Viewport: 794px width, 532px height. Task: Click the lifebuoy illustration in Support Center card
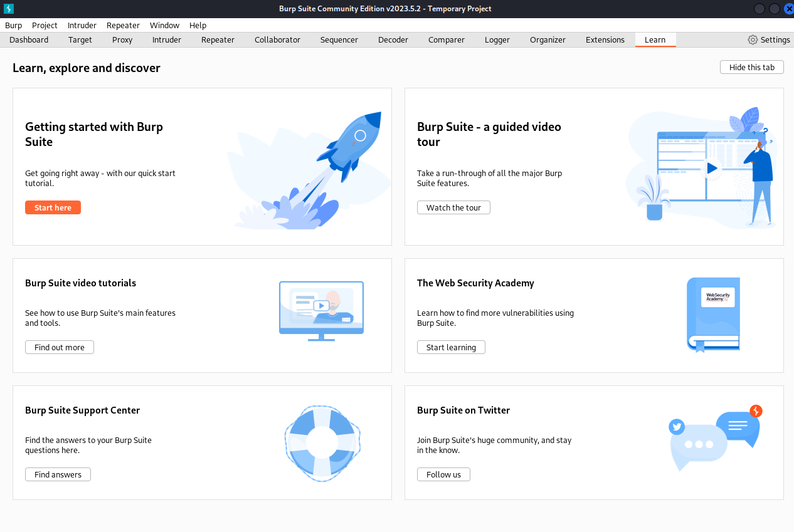(x=322, y=443)
